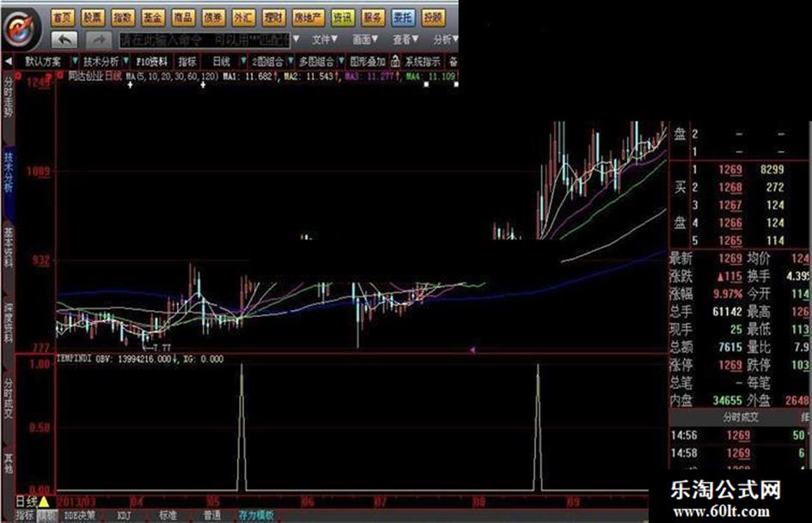Expand dropdown arrow beside 多图组合
This screenshot has width=812, height=523.
click(x=341, y=61)
